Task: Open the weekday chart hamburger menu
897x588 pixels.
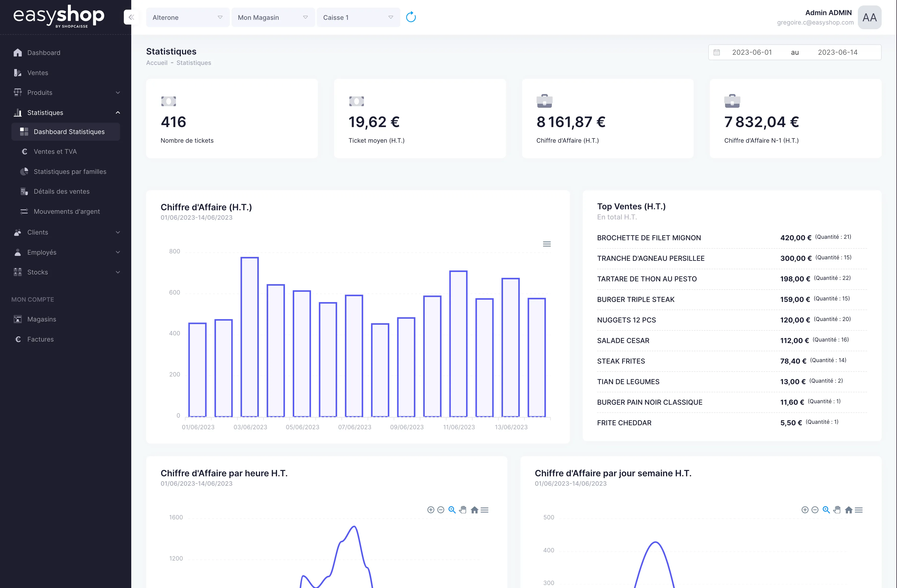Action: coord(859,510)
